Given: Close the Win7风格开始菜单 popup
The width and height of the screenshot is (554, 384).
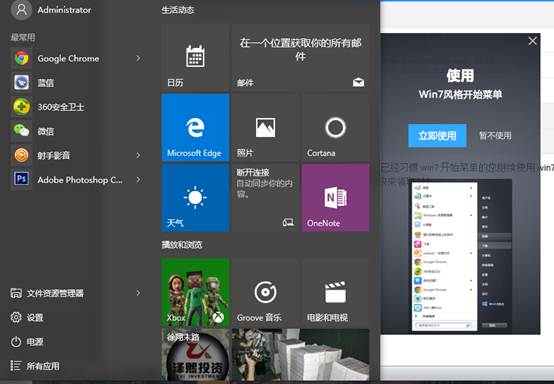Looking at the screenshot, I should [x=532, y=41].
